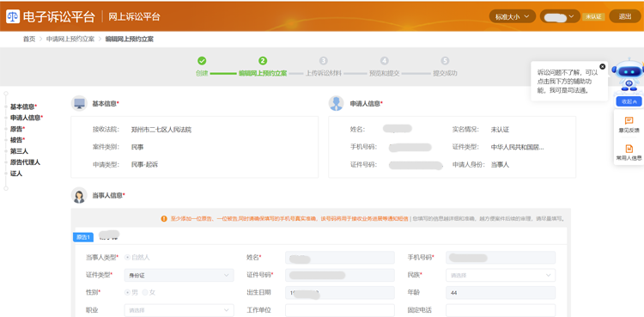
Task: Click the orange warning notice icon
Action: [164, 219]
